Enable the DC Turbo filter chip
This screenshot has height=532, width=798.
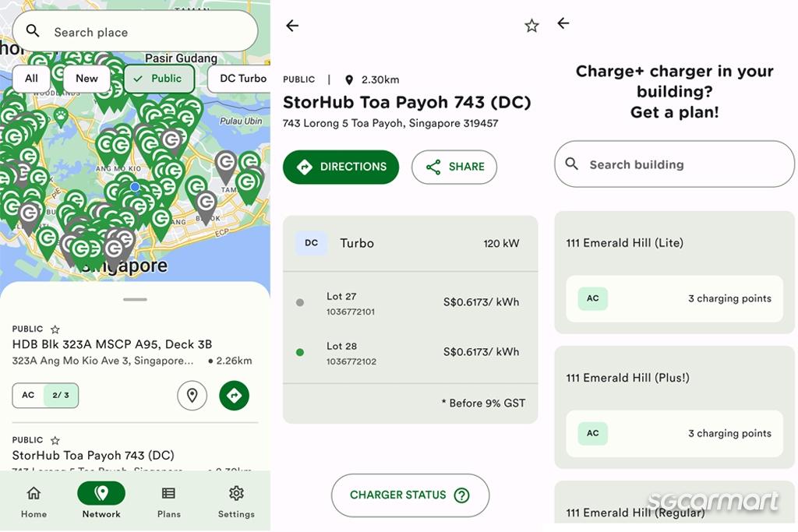241,79
